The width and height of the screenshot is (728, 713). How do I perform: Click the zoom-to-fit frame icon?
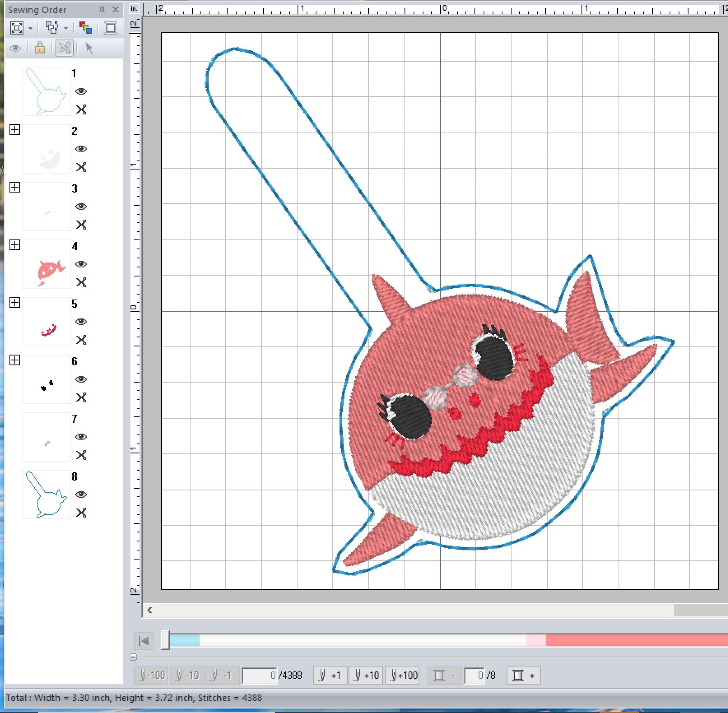pyautogui.click(x=17, y=28)
